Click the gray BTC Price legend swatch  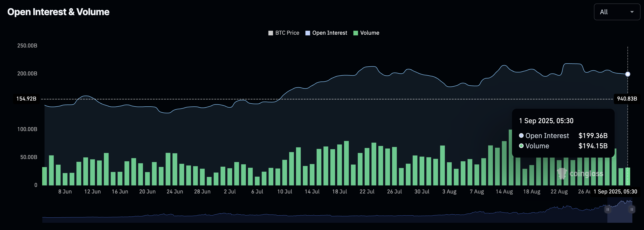271,33
